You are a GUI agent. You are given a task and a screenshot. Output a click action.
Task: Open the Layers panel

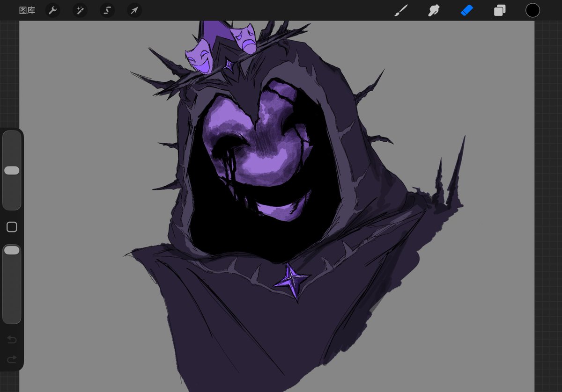(x=500, y=10)
